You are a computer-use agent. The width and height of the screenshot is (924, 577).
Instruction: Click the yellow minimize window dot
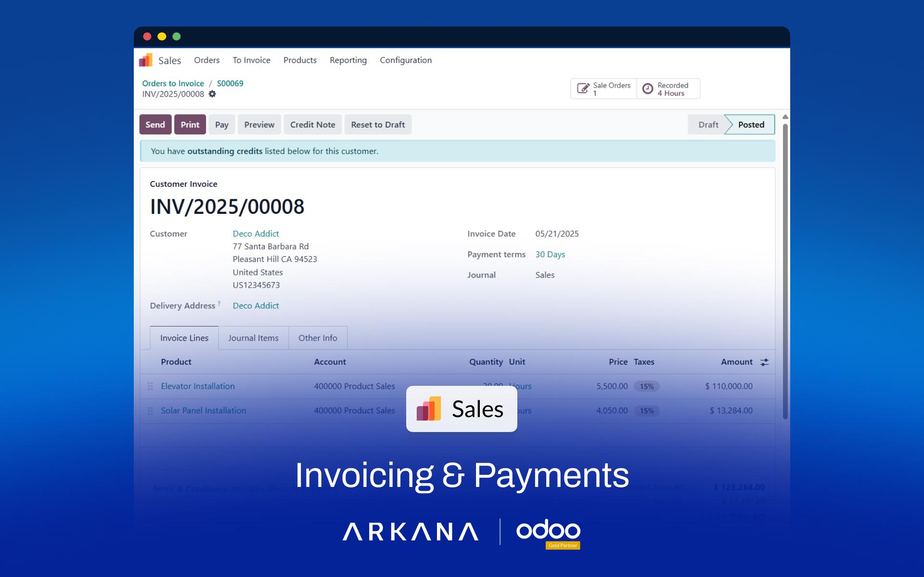pos(162,37)
